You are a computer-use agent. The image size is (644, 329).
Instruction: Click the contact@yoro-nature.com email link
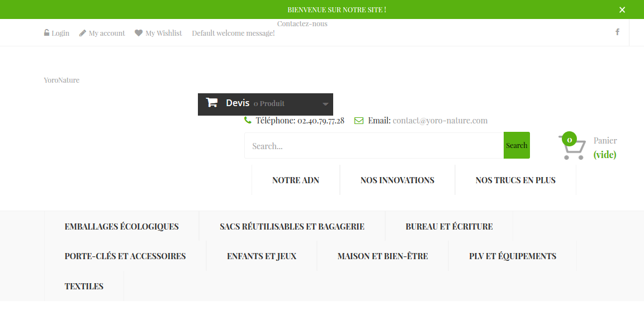tap(440, 121)
